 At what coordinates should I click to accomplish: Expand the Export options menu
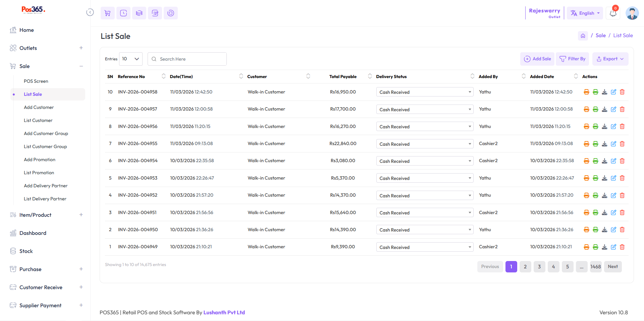point(610,59)
